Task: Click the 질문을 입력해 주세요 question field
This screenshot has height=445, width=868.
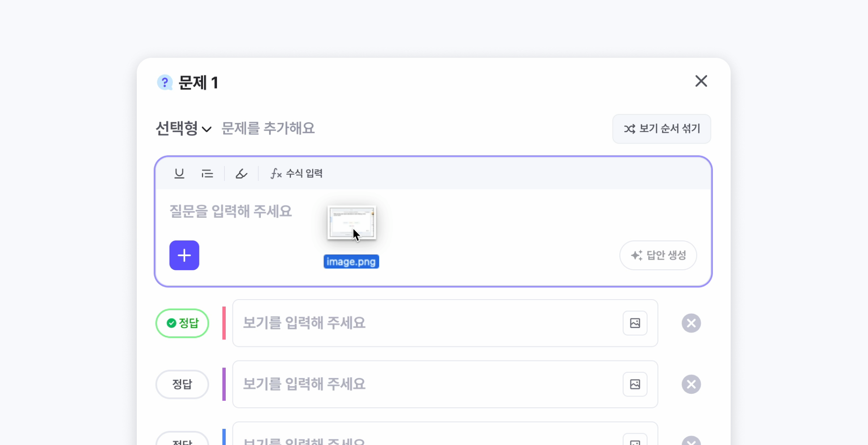Action: pos(231,212)
